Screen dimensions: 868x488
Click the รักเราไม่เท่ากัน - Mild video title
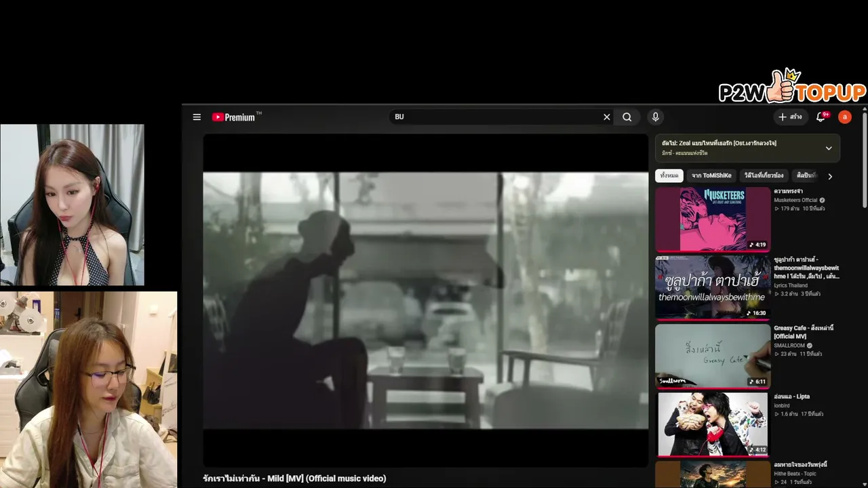(294, 479)
